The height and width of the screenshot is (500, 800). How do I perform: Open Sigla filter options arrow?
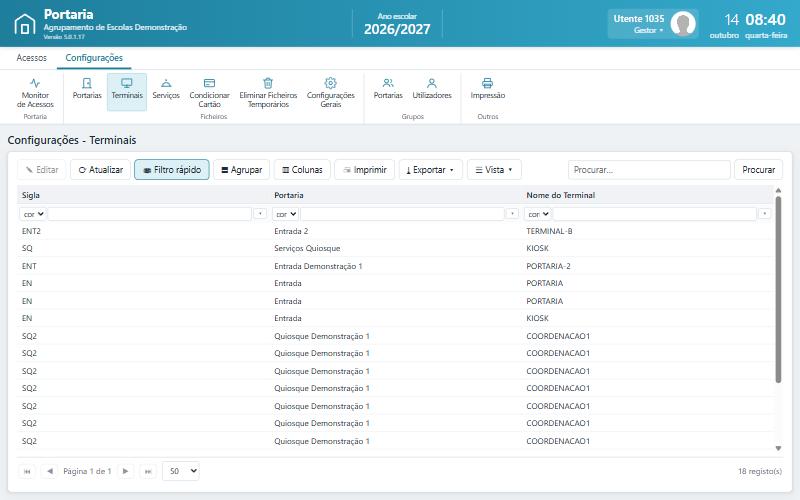tap(260, 214)
